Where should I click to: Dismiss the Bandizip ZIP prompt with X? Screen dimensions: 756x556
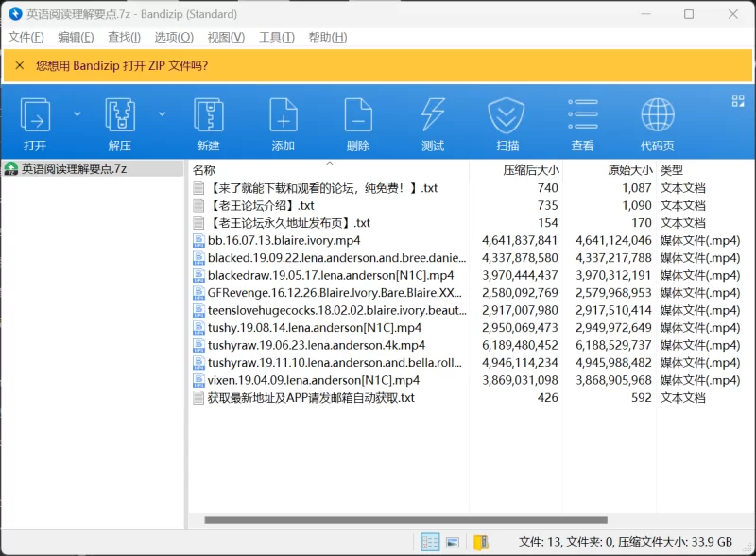[x=19, y=65]
